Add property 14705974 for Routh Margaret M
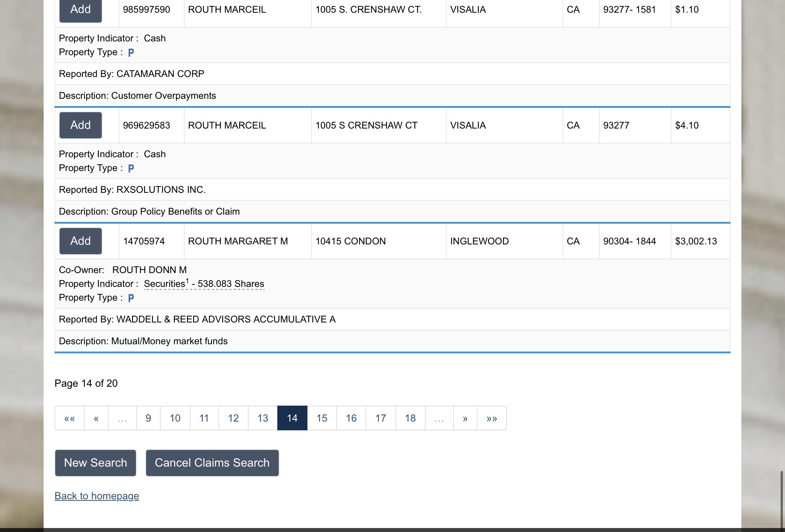Image resolution: width=785 pixels, height=532 pixels. point(80,241)
